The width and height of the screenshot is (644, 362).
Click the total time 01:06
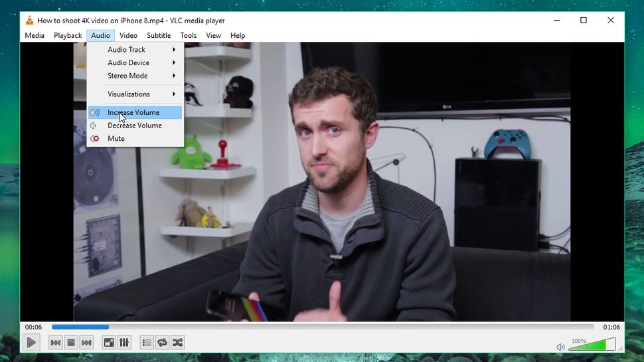click(611, 327)
